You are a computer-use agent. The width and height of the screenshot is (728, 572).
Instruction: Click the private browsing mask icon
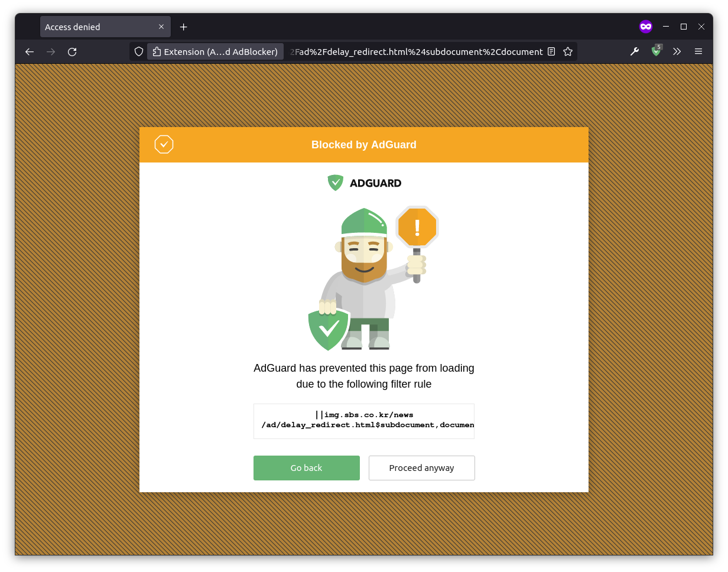tap(646, 27)
